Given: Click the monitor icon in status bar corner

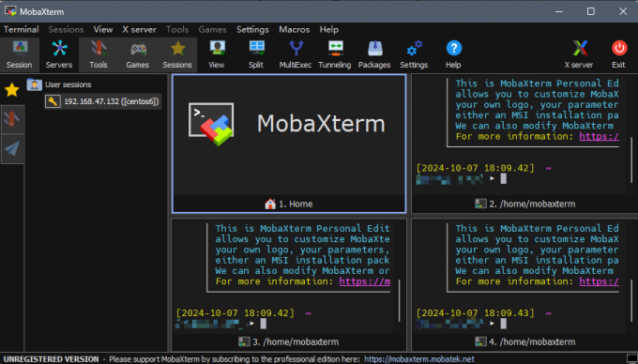Looking at the screenshot, I should click(631, 358).
